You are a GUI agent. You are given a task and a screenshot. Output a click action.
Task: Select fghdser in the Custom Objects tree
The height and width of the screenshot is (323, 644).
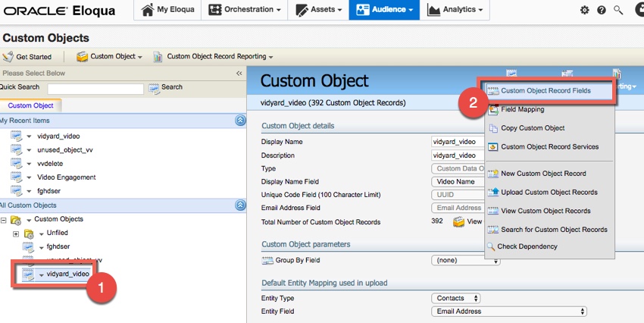click(58, 246)
